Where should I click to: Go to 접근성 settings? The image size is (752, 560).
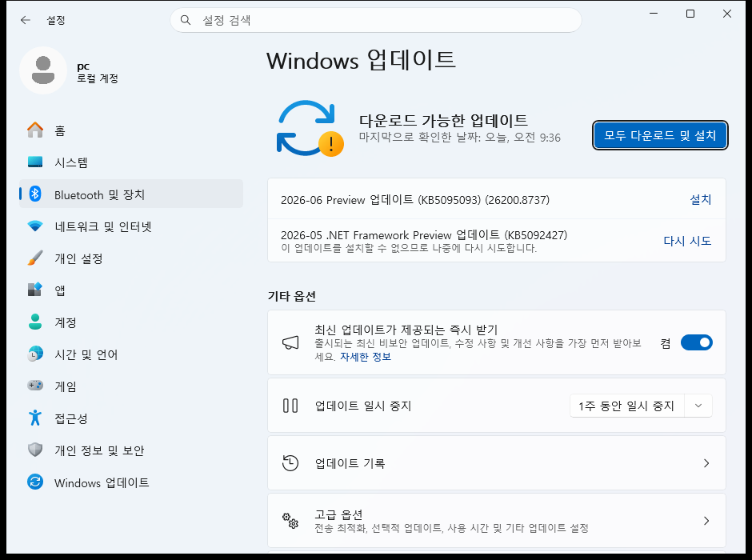131,418
